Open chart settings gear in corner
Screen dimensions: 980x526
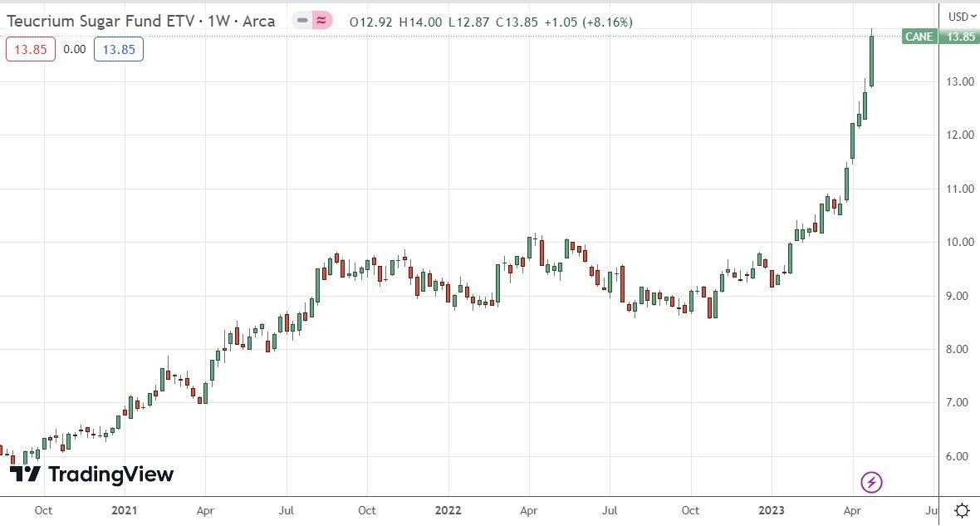(962, 509)
